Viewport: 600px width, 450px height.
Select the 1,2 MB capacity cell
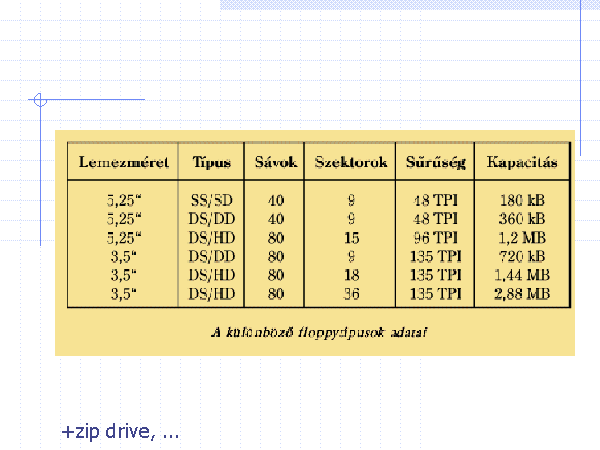click(522, 237)
